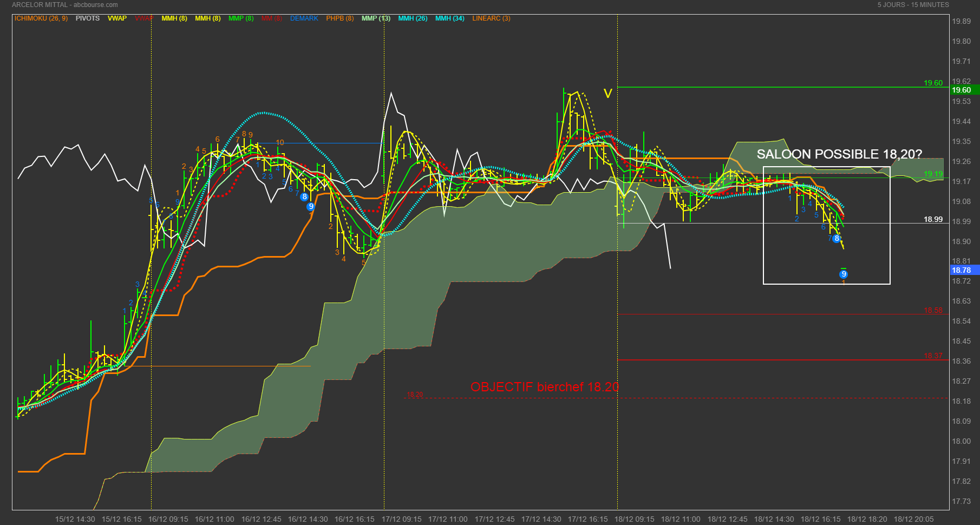Select the MMH (26) legend label

coord(413,18)
